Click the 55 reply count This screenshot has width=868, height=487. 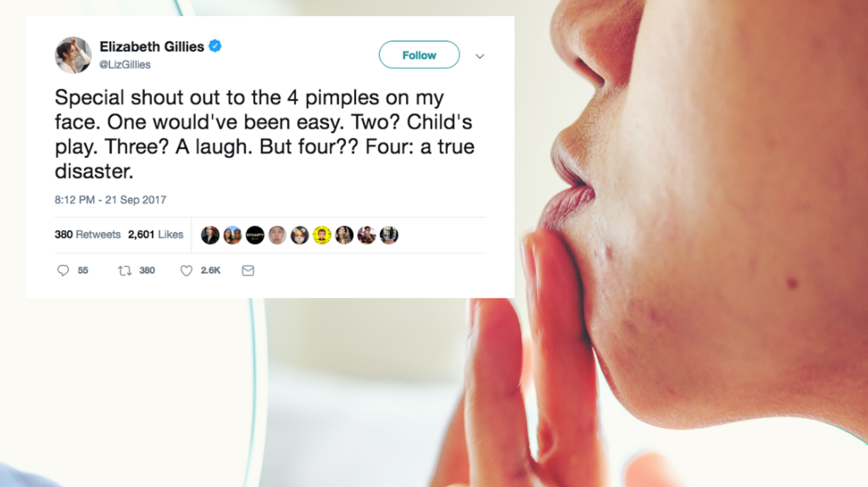pos(83,270)
